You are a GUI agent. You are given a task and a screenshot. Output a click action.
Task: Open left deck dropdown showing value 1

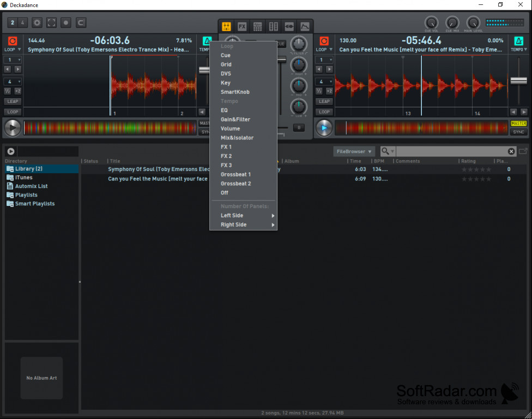click(13, 60)
